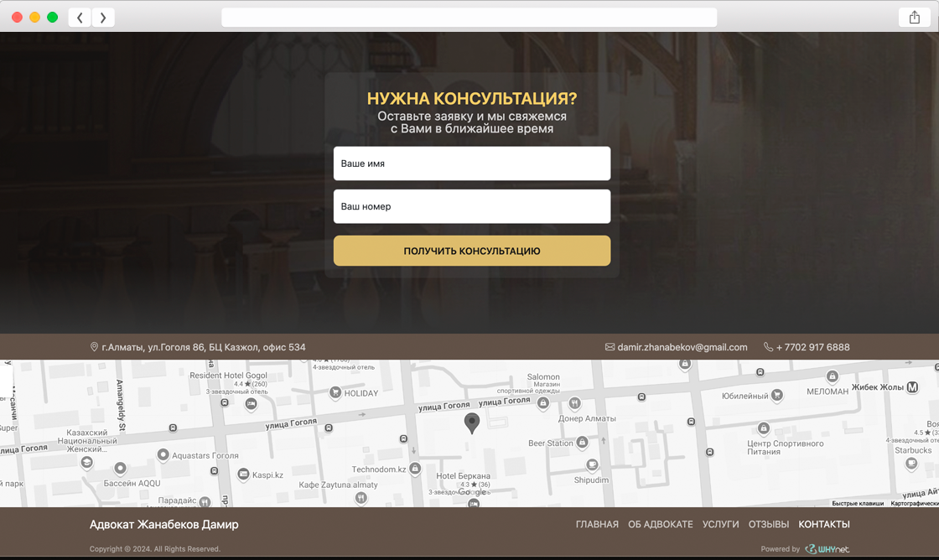Click the Жибек Жолы metro icon
Image resolution: width=939 pixels, height=560 pixels.
coord(912,387)
